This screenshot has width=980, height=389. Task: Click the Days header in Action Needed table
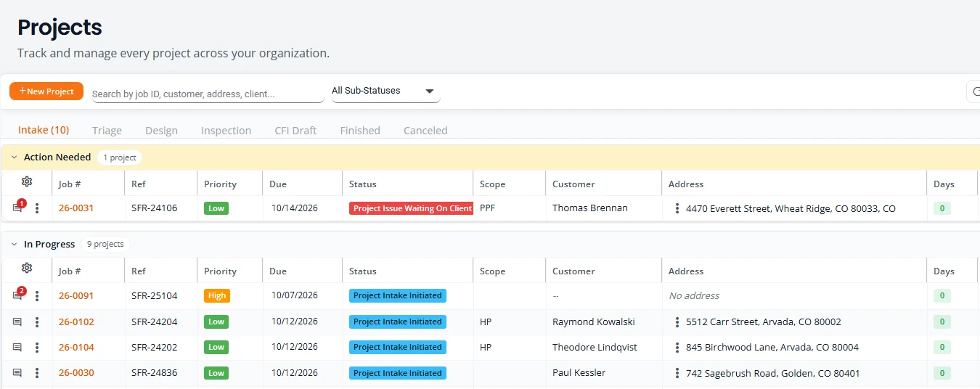click(944, 184)
